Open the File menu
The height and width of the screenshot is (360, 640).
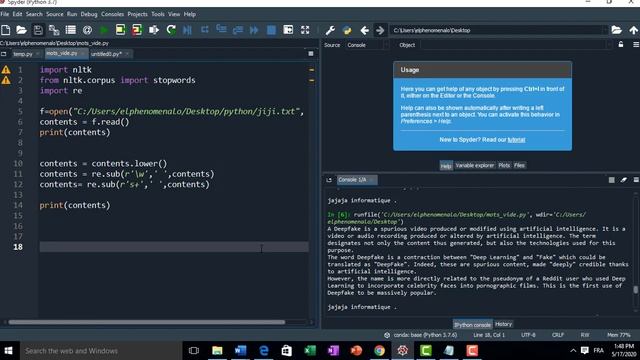click(x=4, y=14)
